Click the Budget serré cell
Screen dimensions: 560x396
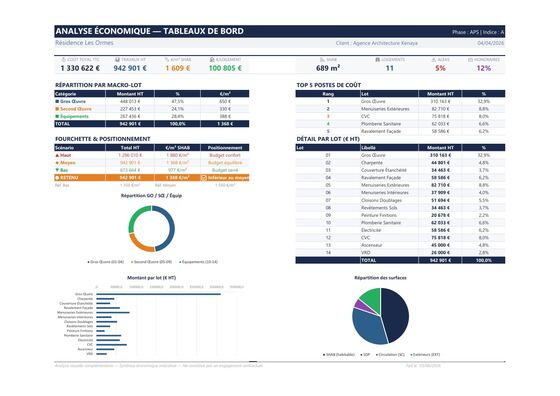click(x=225, y=170)
